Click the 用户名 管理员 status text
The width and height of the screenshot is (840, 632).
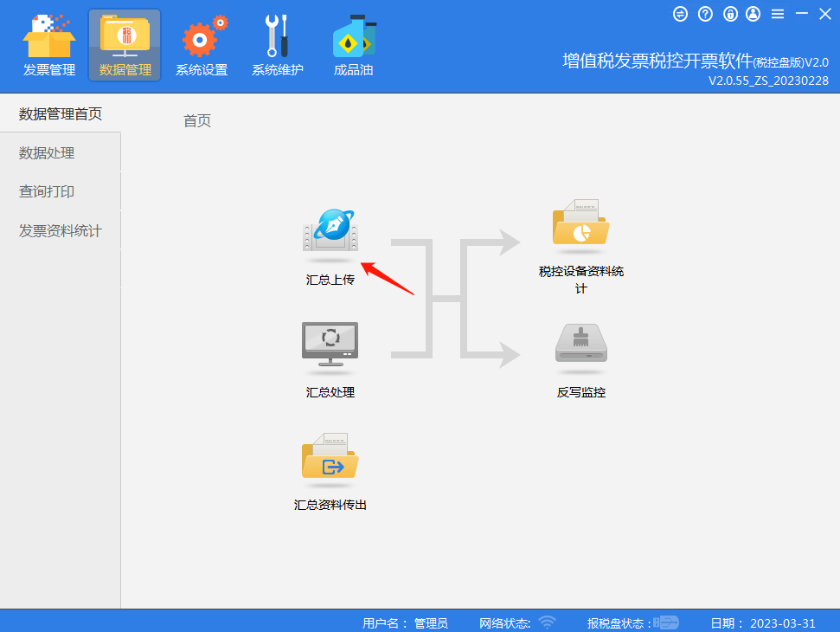(405, 623)
